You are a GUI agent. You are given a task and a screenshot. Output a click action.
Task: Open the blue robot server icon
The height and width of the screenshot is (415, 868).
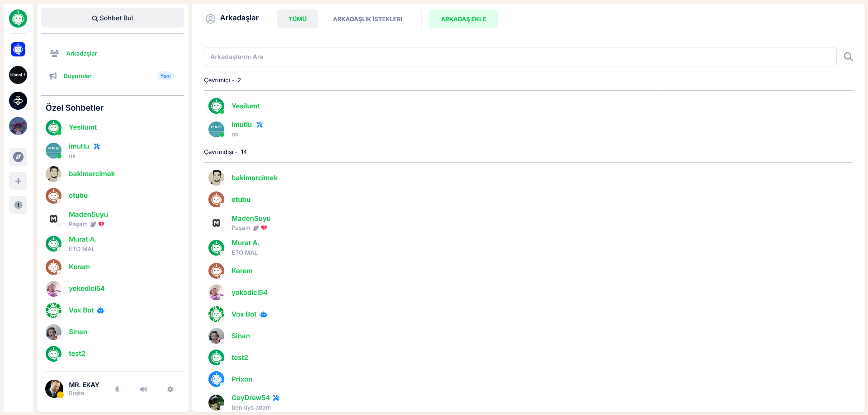click(18, 49)
